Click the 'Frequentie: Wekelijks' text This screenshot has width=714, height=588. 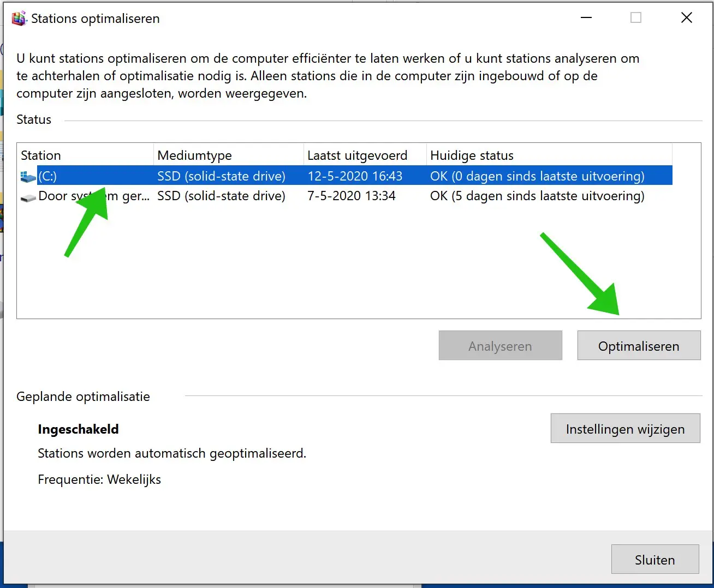(x=99, y=479)
